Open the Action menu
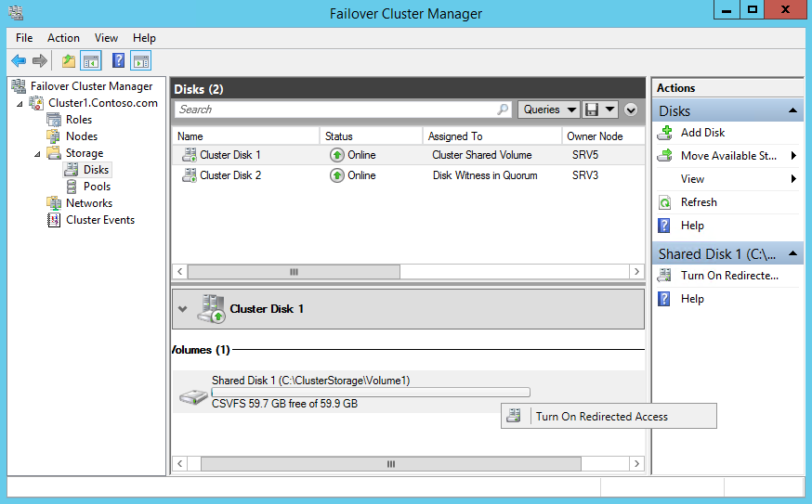The image size is (812, 504). [x=63, y=38]
